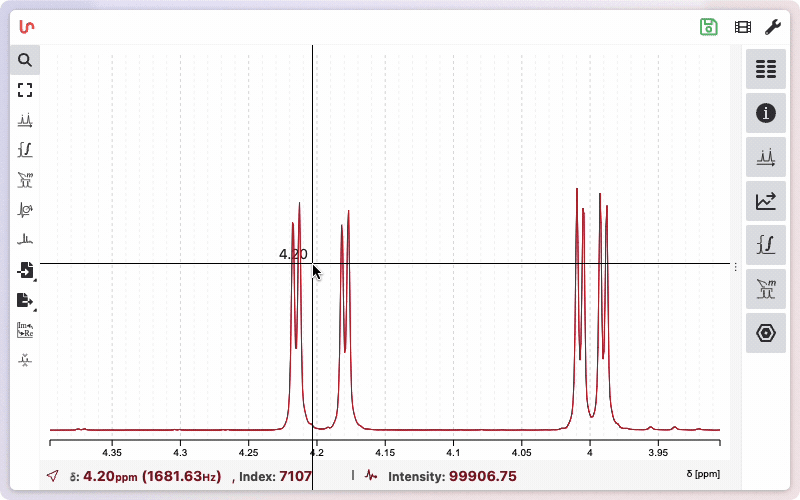The width and height of the screenshot is (800, 500).
Task: Toggle real/imaginary spectrum display
Action: coord(25,330)
